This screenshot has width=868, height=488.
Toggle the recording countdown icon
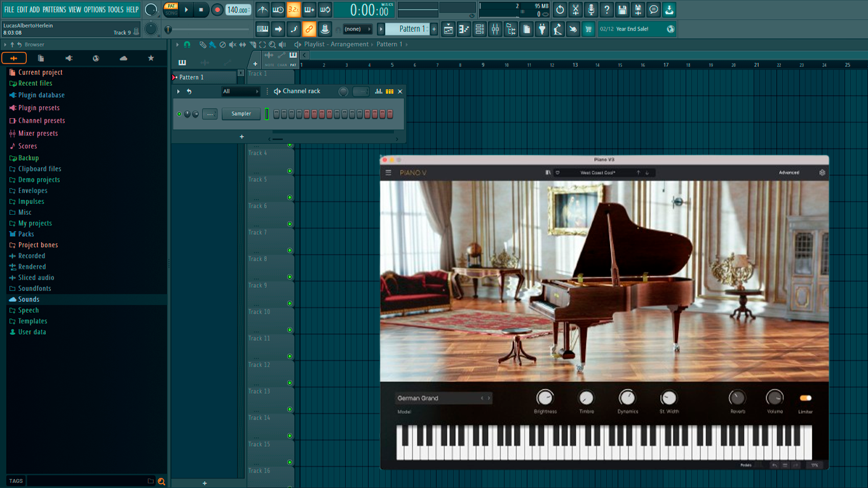click(x=294, y=10)
